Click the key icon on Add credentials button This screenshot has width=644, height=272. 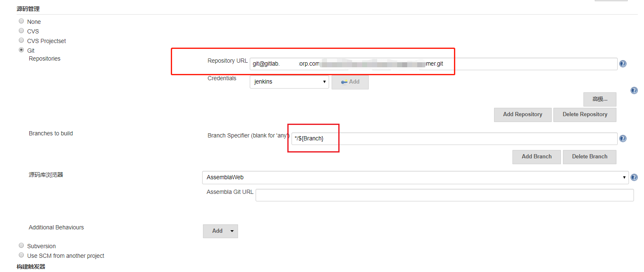pyautogui.click(x=344, y=82)
